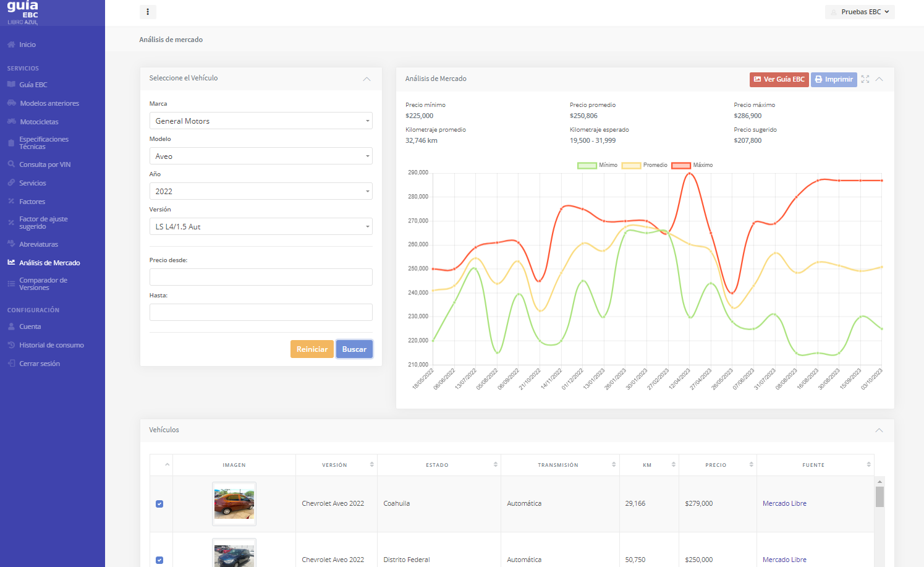The width and height of the screenshot is (924, 567).
Task: Click the Inicio home icon in sidebar
Action: (11, 45)
